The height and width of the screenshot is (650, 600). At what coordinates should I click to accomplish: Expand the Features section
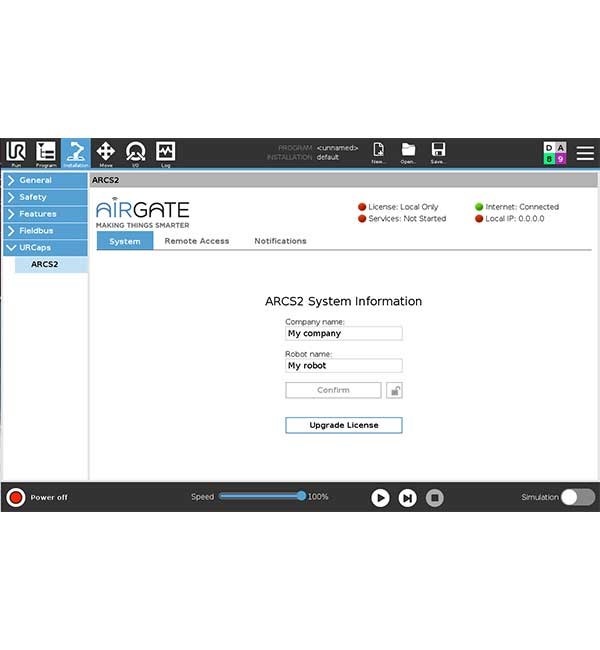click(x=46, y=214)
